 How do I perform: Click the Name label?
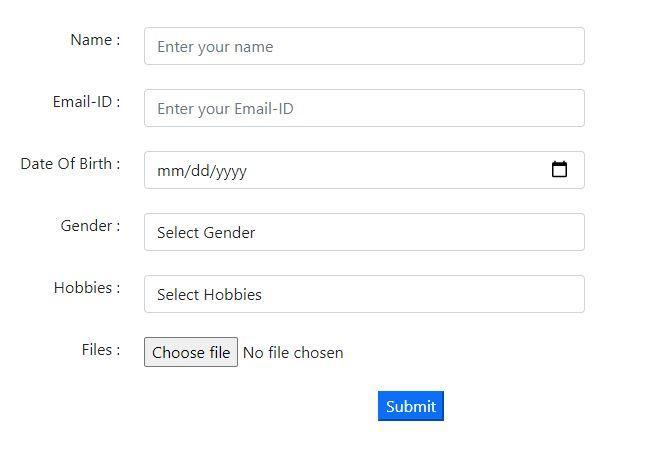click(x=95, y=40)
